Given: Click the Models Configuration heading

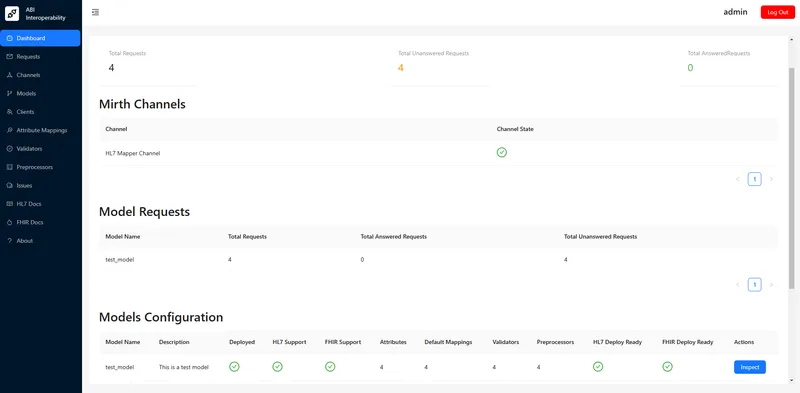Looking at the screenshot, I should pos(161,317).
